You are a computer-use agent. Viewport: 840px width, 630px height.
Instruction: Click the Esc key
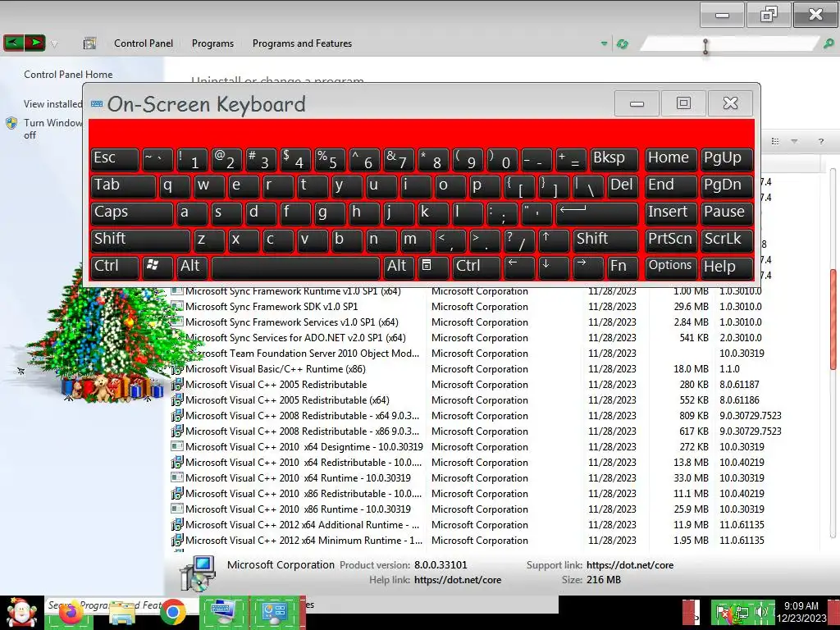(115, 158)
